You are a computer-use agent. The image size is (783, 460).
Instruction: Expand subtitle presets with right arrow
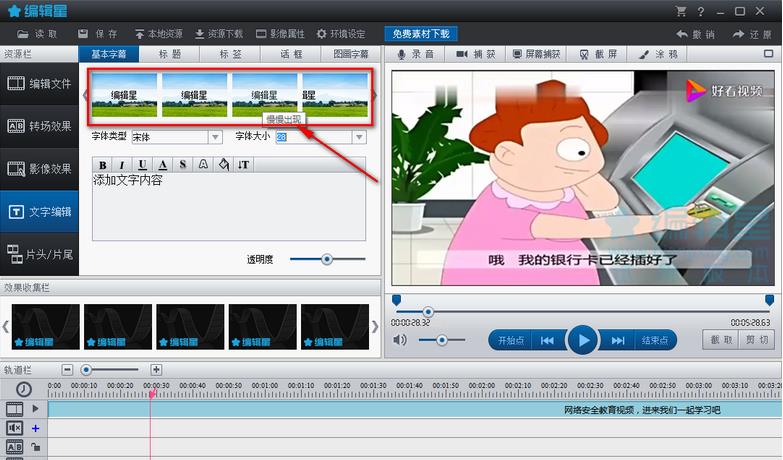pyautogui.click(x=375, y=96)
